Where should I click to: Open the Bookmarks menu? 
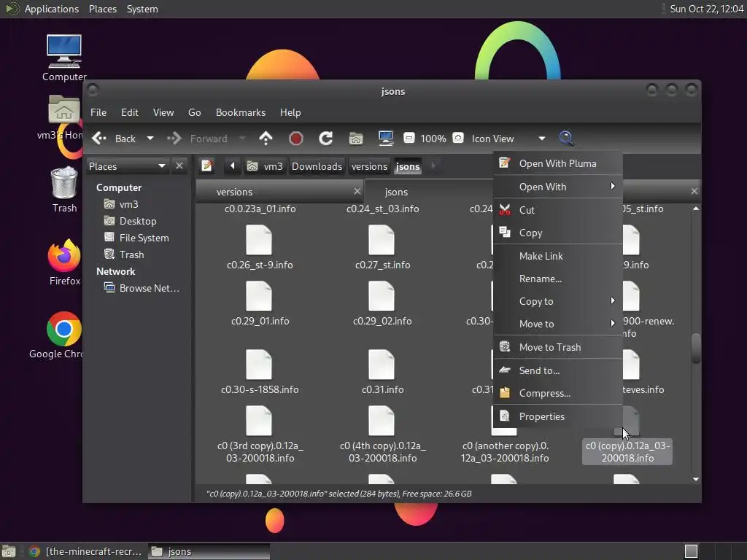pyautogui.click(x=241, y=112)
